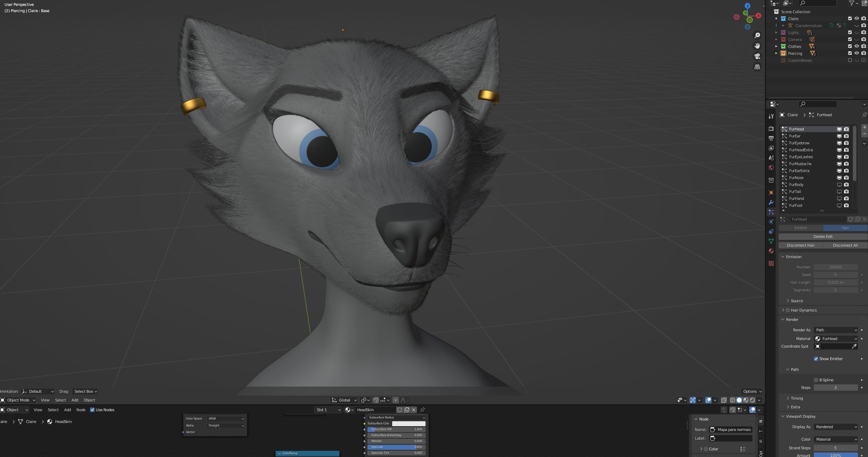Expand the Lights collection in Outliner

pyautogui.click(x=776, y=33)
